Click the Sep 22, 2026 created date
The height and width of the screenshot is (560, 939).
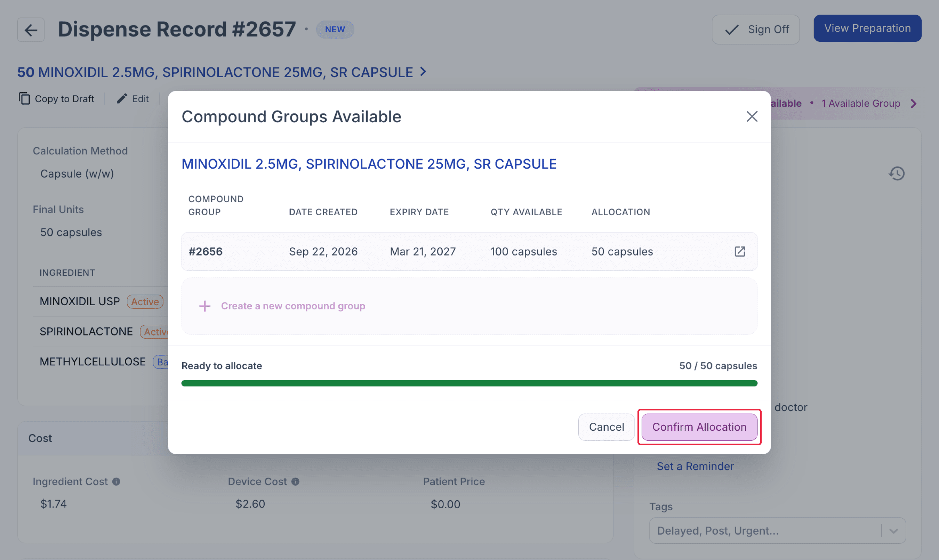pyautogui.click(x=323, y=252)
